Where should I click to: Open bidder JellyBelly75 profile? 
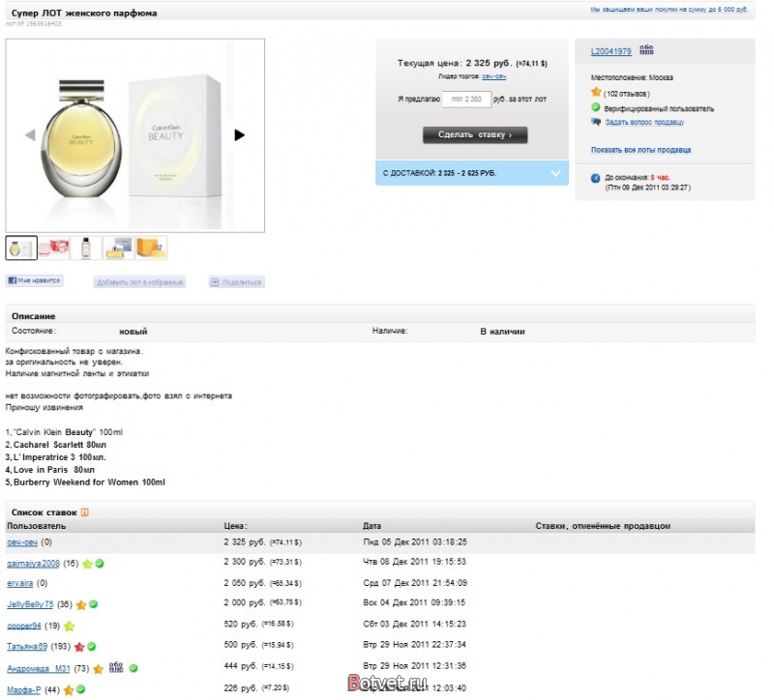(30, 604)
